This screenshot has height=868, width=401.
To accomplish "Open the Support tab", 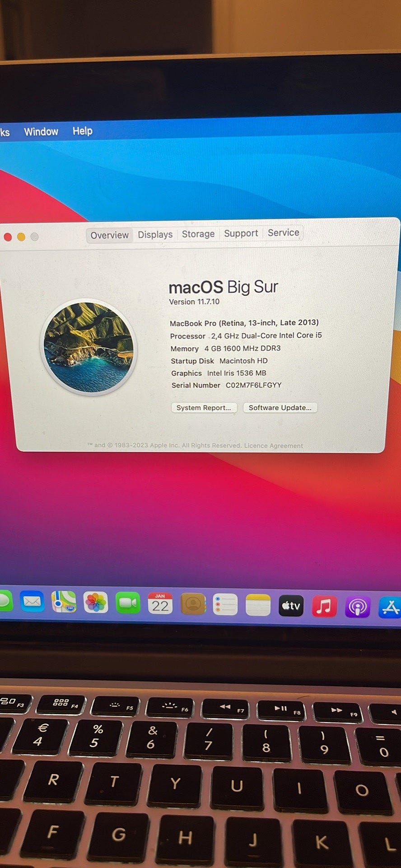I will coord(241,233).
